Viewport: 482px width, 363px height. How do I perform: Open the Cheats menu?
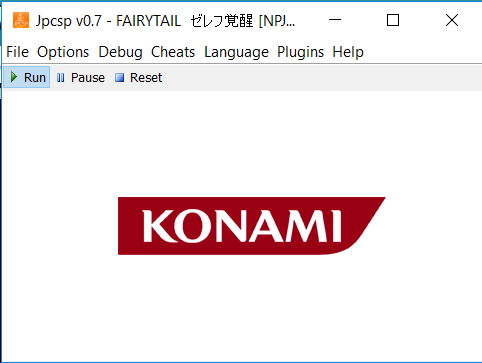tap(173, 52)
